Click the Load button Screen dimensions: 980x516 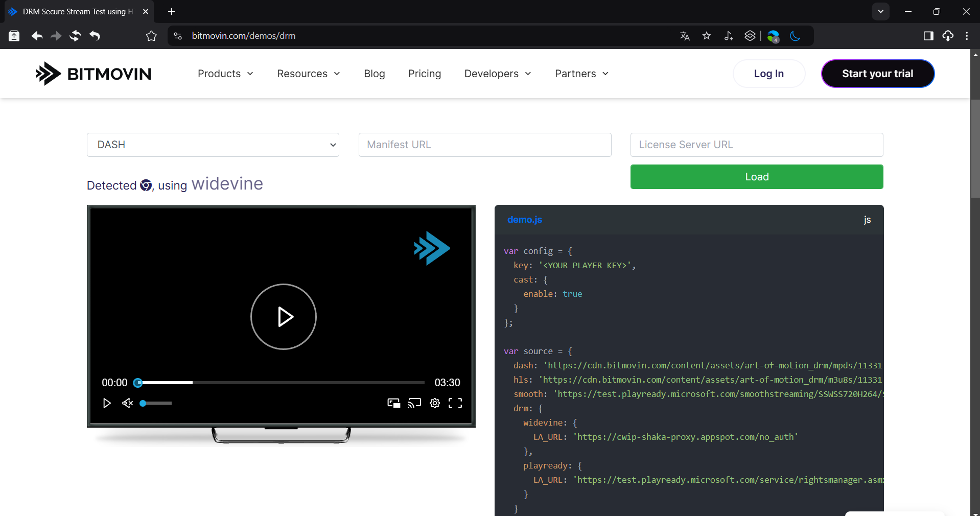point(756,177)
